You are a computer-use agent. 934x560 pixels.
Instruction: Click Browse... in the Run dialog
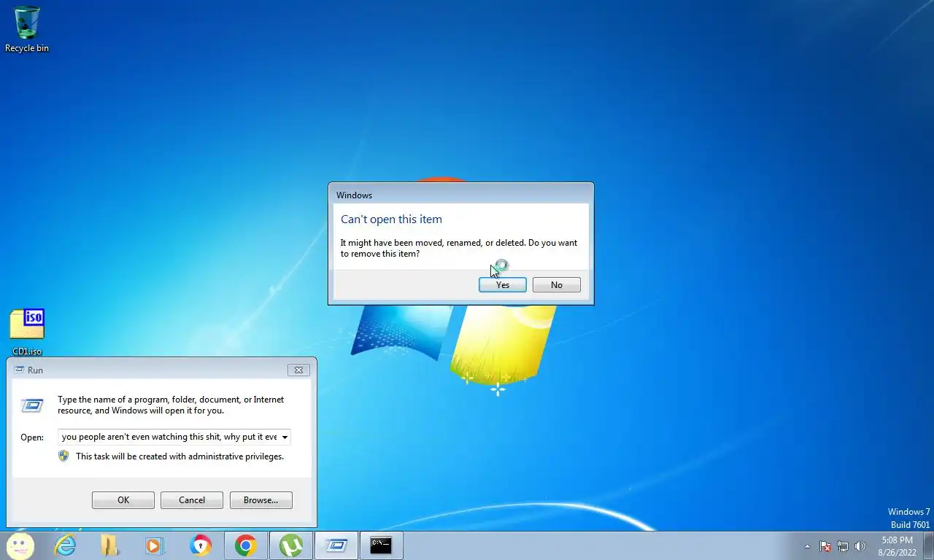pos(261,500)
